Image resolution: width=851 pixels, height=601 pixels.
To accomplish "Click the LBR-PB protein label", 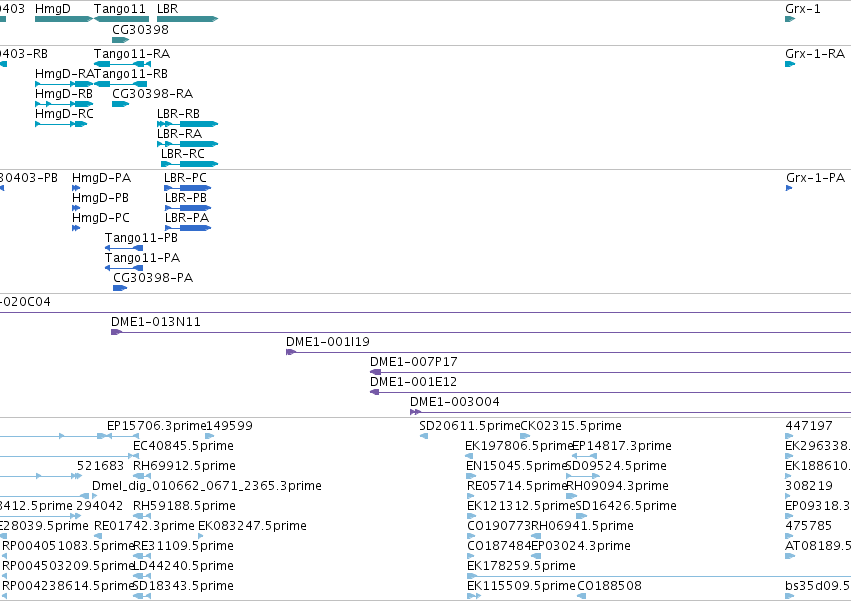I will click(x=186, y=198).
